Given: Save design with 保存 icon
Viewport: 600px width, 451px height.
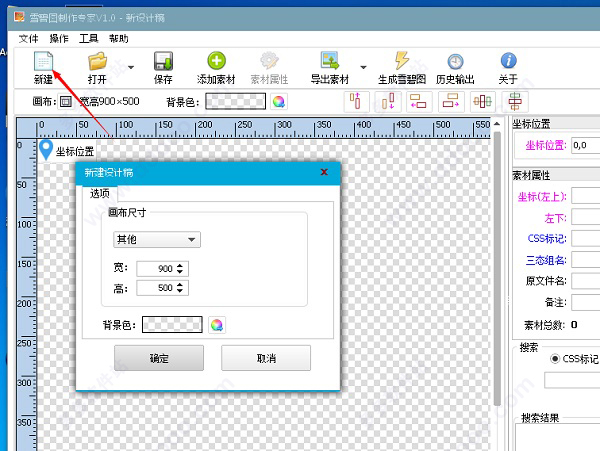Looking at the screenshot, I should (x=163, y=61).
